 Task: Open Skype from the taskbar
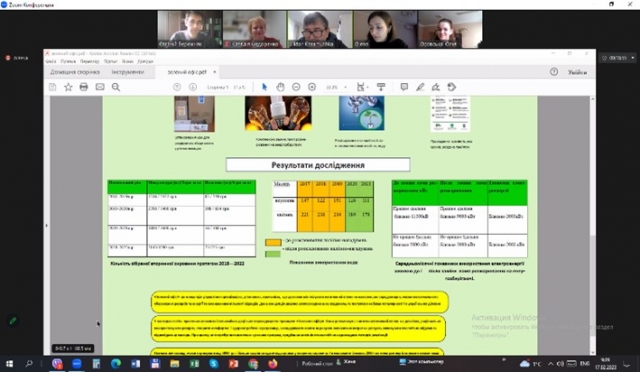pos(214,363)
